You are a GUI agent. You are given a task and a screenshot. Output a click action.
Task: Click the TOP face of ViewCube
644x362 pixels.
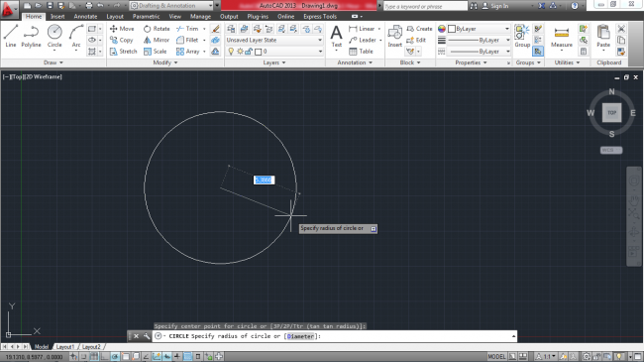pos(612,113)
